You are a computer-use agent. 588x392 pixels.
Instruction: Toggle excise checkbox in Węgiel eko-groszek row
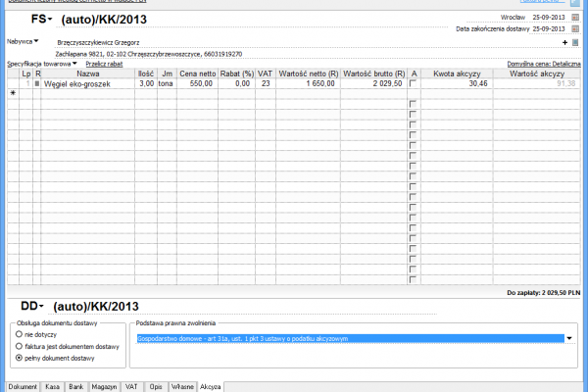click(414, 84)
